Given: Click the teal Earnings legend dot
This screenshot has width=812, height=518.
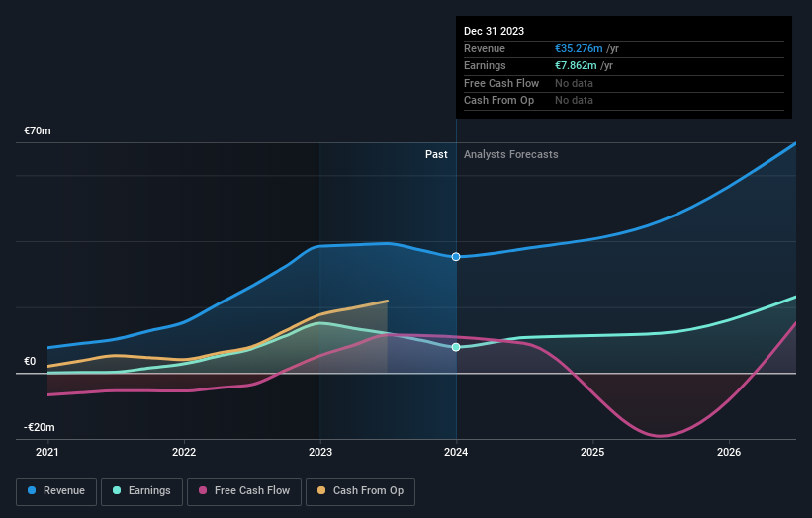Looking at the screenshot, I should pos(117,490).
